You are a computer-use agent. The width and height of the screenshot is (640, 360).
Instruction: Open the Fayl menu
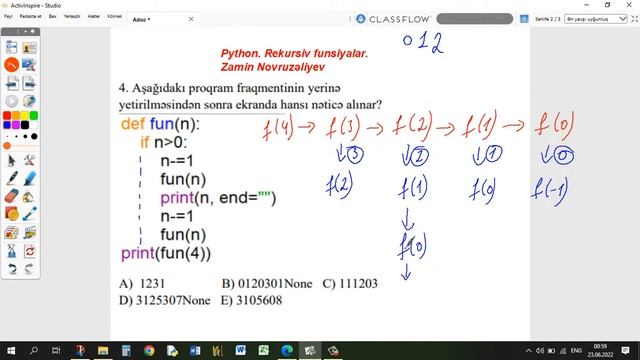coord(8,16)
